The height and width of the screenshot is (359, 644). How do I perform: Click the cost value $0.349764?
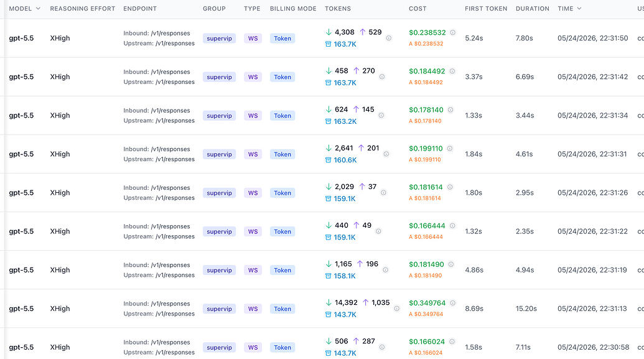click(427, 303)
